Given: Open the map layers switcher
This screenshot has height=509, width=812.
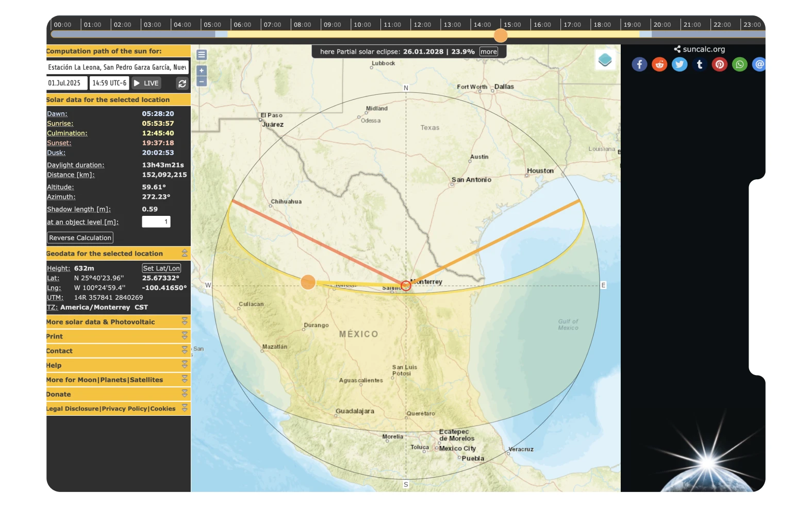Looking at the screenshot, I should click(605, 60).
